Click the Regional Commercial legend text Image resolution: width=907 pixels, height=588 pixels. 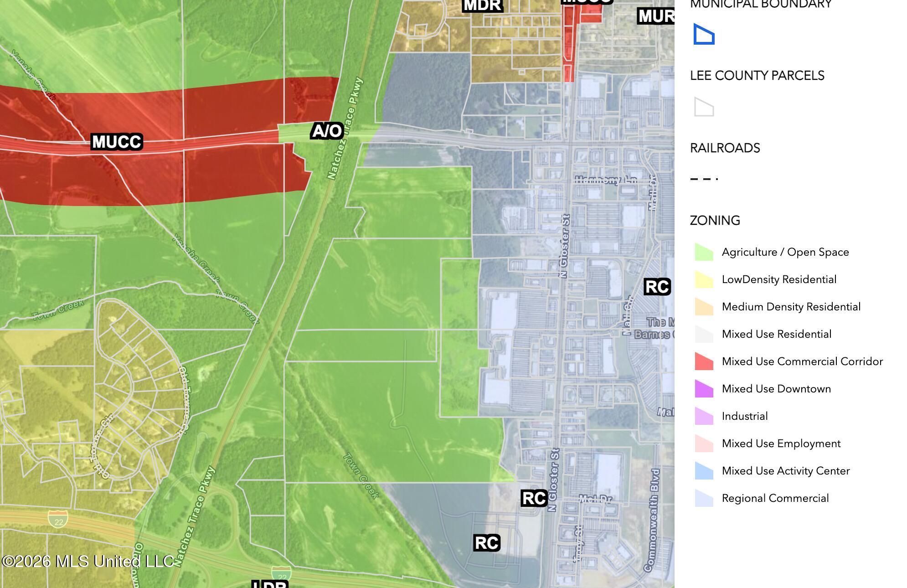pos(775,498)
